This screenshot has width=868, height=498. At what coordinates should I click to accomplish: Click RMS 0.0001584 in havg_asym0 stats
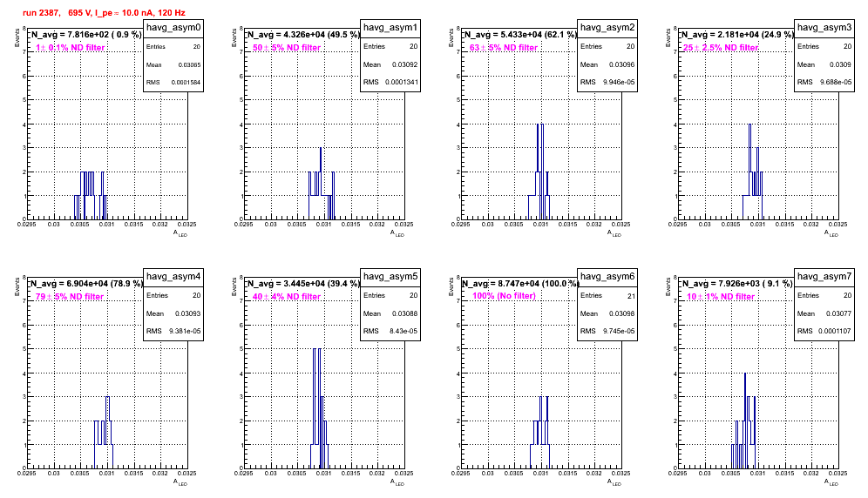coord(173,83)
